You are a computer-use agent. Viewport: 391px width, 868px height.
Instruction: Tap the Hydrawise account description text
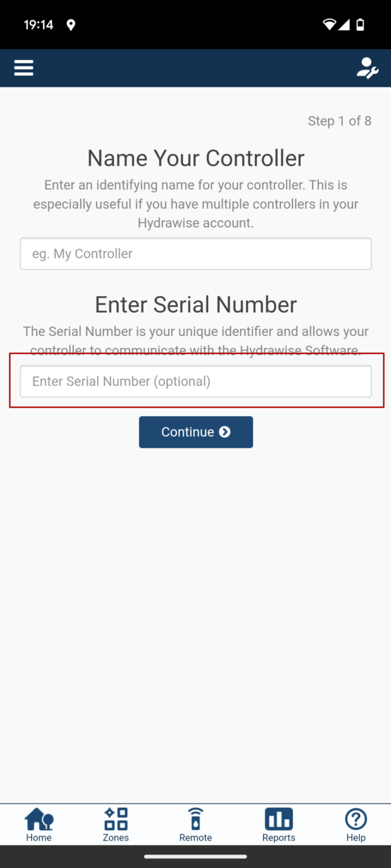pos(195,204)
